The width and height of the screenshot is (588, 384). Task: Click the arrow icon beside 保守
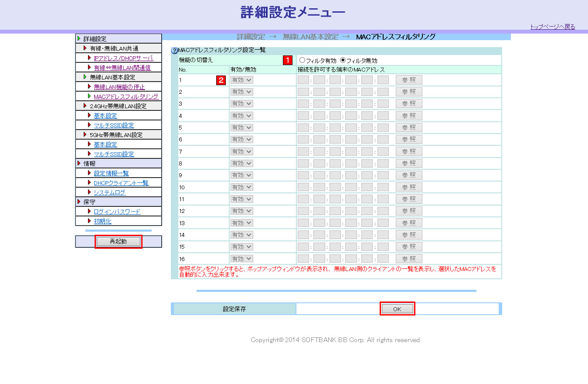[x=79, y=202]
